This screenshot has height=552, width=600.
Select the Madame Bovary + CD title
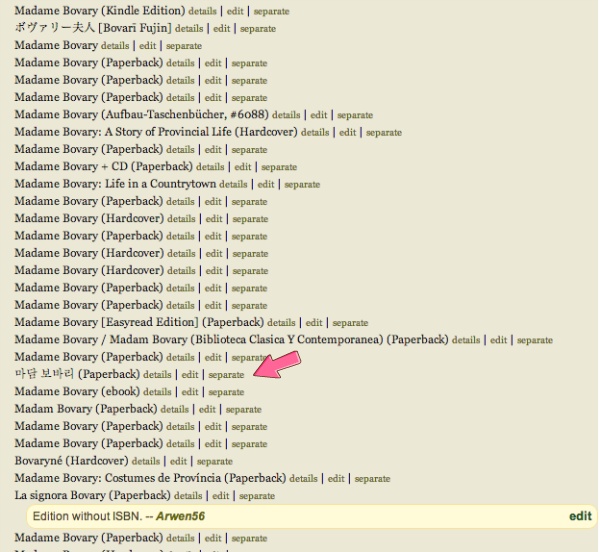pyautogui.click(x=104, y=166)
